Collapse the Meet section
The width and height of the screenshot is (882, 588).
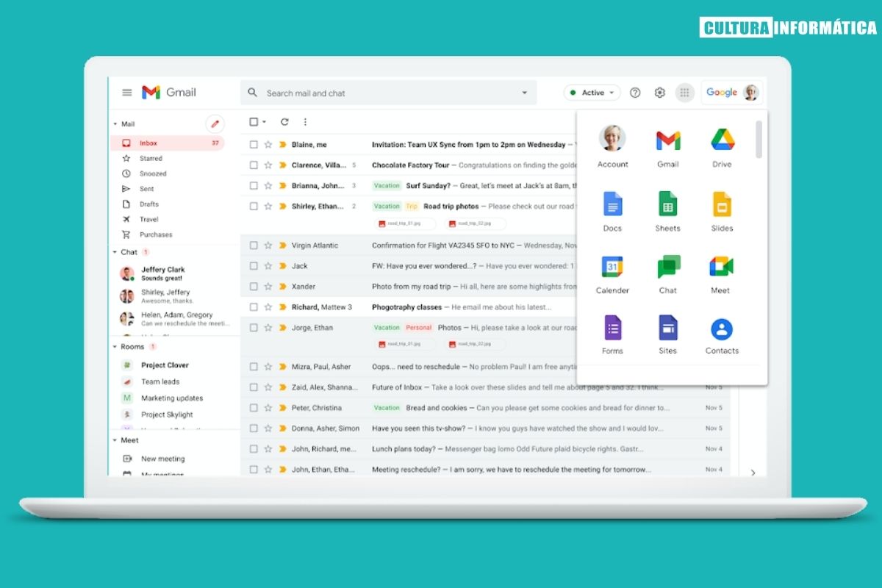tap(115, 440)
